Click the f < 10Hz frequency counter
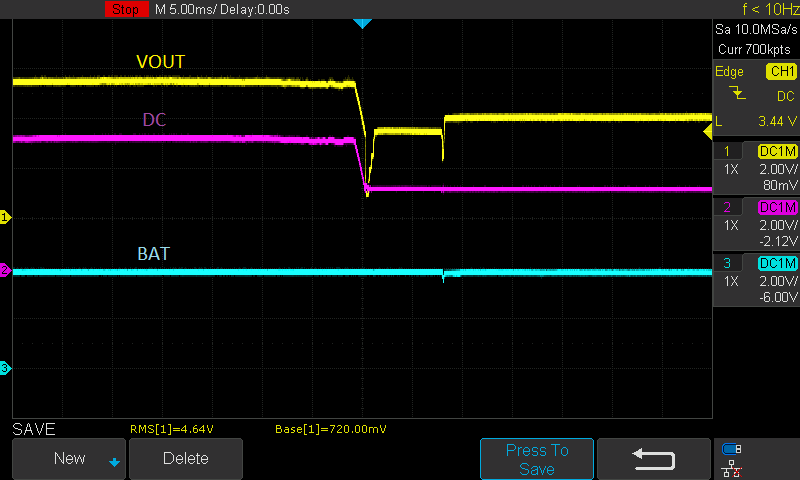The height and width of the screenshot is (480, 800). tap(770, 9)
